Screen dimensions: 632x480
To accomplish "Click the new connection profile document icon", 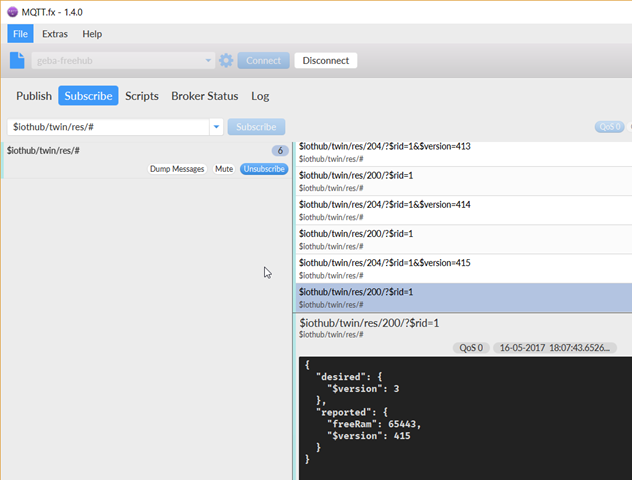I will coord(17,61).
